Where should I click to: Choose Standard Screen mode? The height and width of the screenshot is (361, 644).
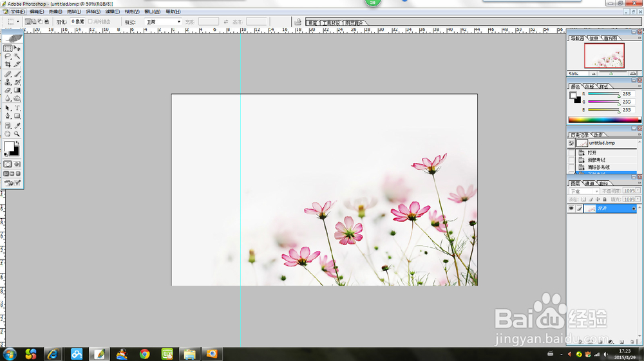(x=6, y=174)
